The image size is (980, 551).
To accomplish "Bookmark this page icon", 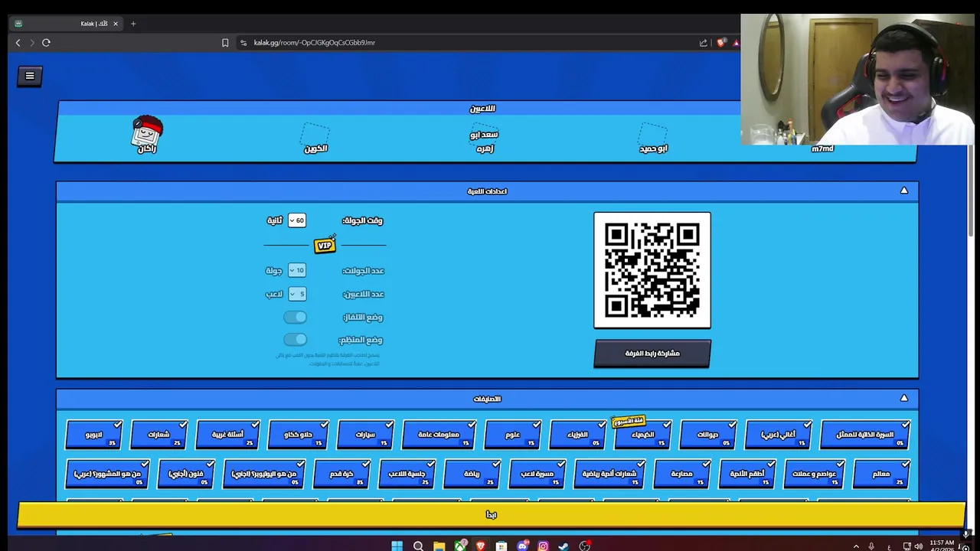I will click(225, 43).
